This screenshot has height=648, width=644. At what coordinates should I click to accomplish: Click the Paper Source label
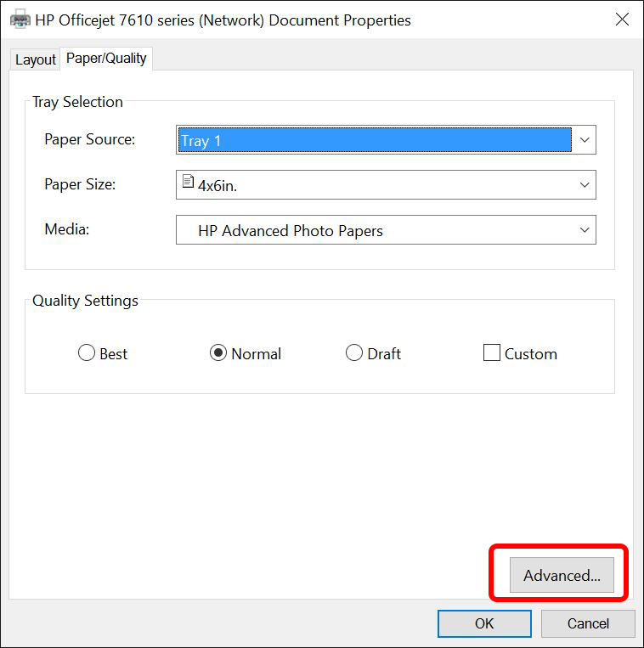pyautogui.click(x=89, y=139)
